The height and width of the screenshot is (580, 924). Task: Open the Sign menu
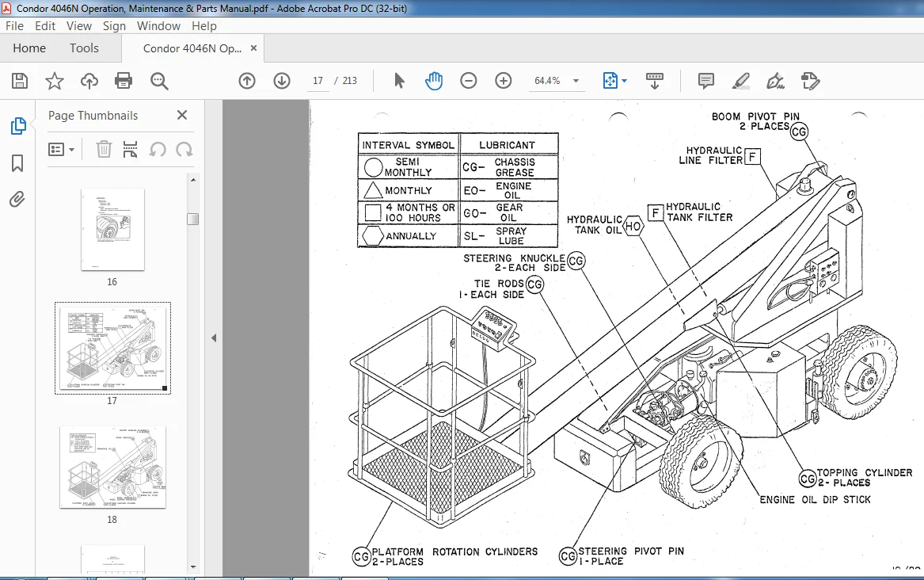pyautogui.click(x=114, y=26)
